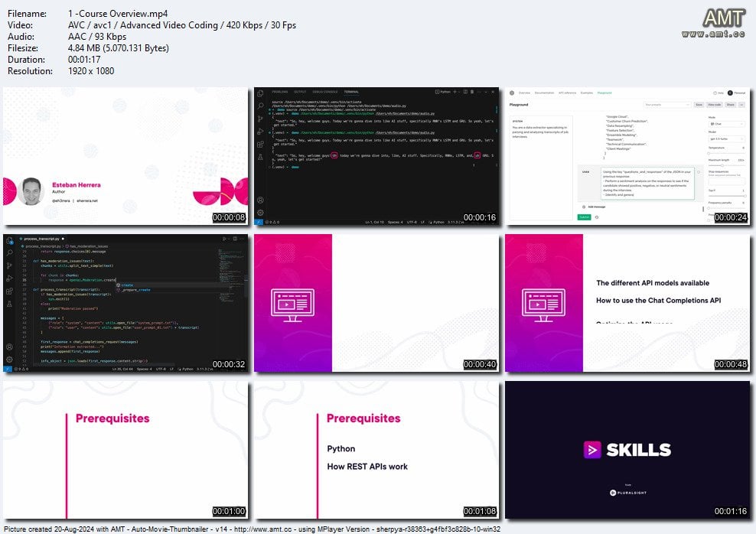The height and width of the screenshot is (534, 756).
Task: Click USER message text box in Playground thumbnail
Action: coord(647,183)
